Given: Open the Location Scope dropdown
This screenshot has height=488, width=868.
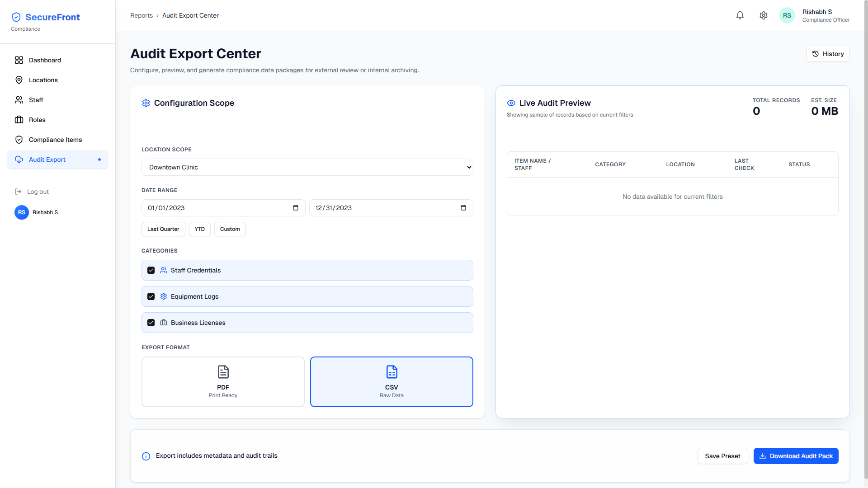Looking at the screenshot, I should tap(307, 167).
